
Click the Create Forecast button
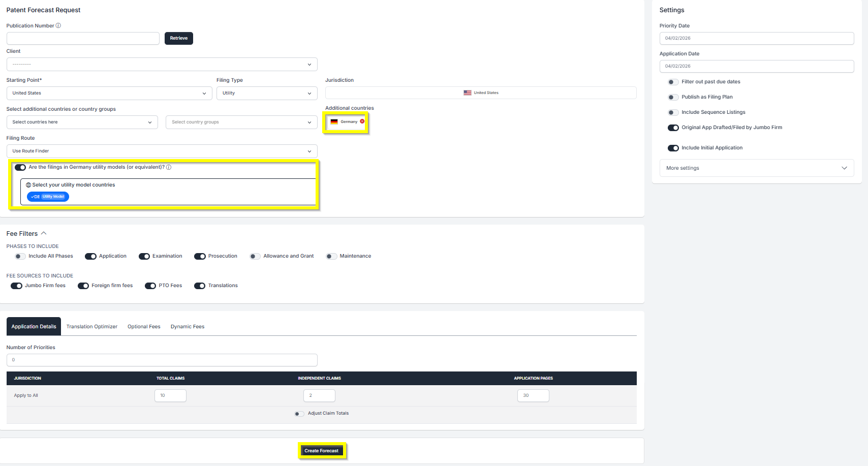tap(321, 451)
